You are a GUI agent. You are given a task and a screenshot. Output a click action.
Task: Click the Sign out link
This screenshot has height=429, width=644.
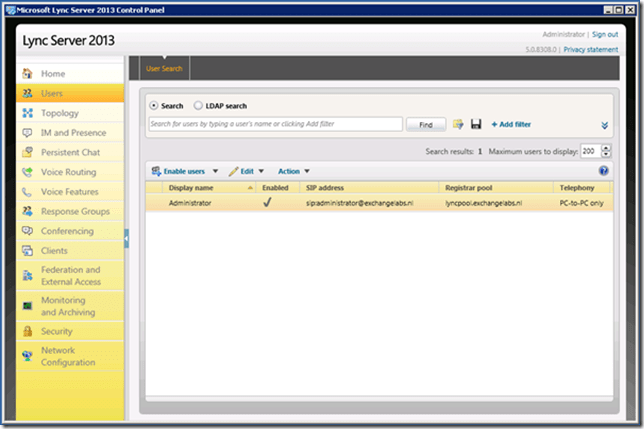603,34
